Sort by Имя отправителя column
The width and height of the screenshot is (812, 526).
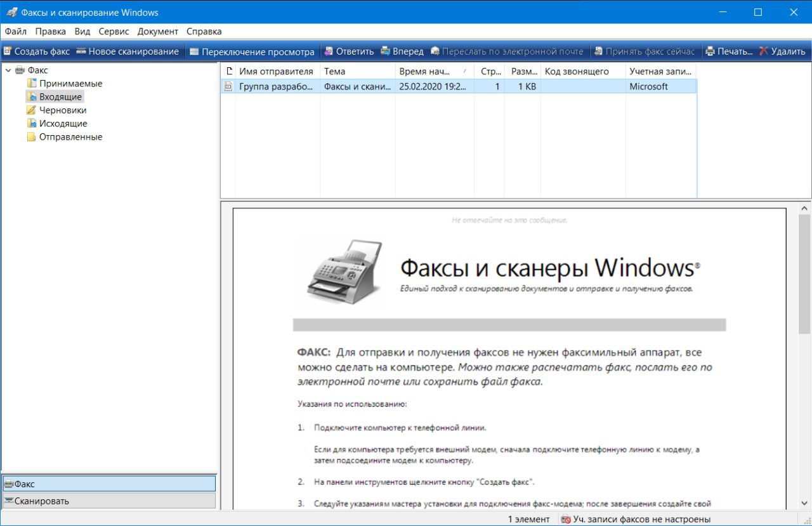[x=278, y=71]
